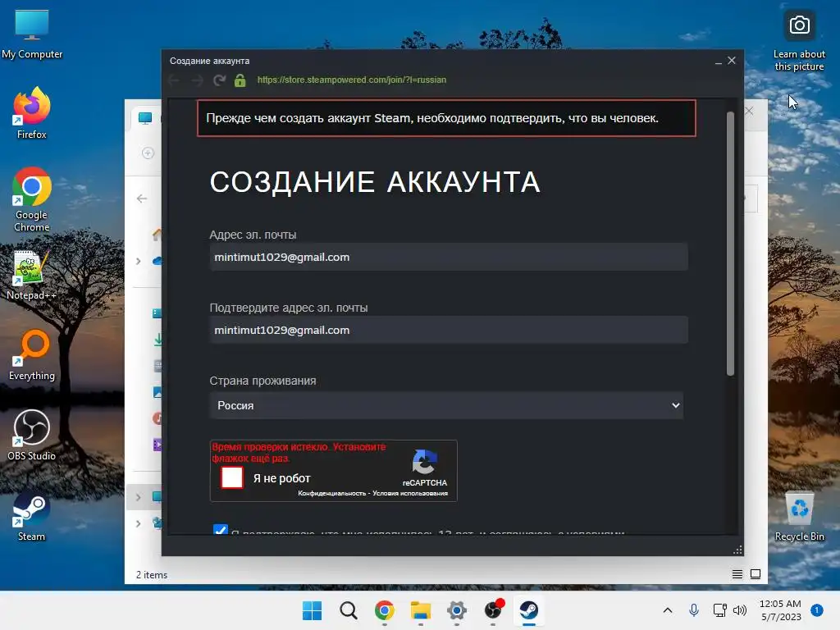Show hidden tray icons chevron
Image resolution: width=840 pixels, height=630 pixels.
(x=668, y=609)
